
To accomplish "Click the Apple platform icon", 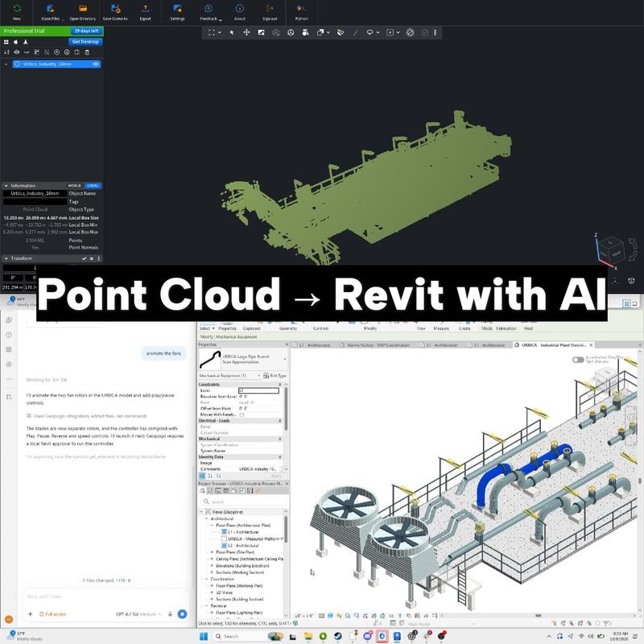I will 15,42.
